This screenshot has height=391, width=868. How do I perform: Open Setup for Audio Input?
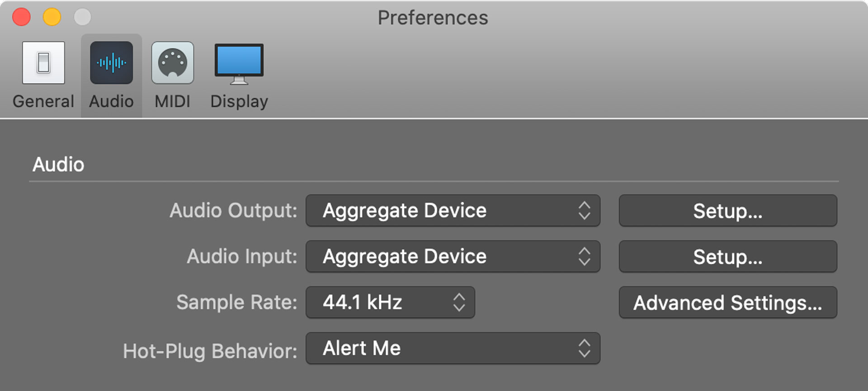728,256
